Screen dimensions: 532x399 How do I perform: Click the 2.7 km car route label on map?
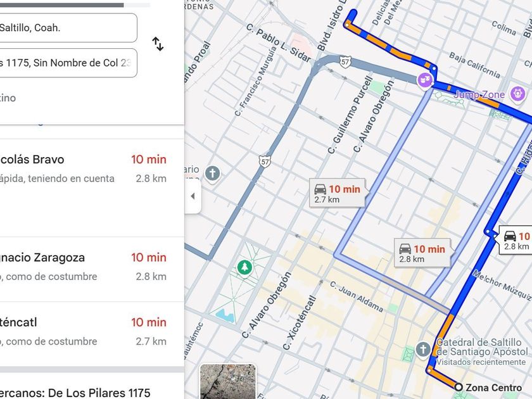[337, 193]
